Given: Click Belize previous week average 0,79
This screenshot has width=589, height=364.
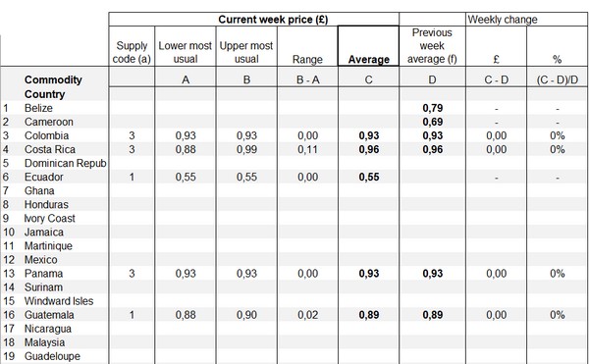Looking at the screenshot, I should click(x=432, y=108).
